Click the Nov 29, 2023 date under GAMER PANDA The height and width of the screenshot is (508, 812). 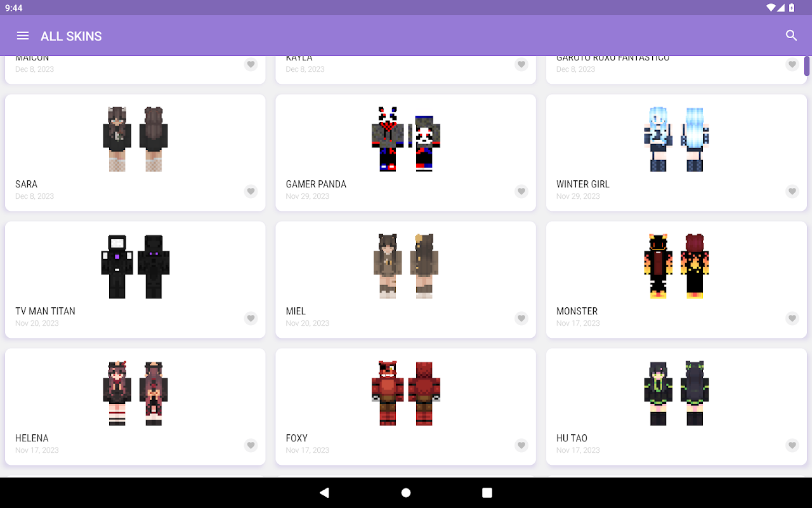(x=308, y=196)
